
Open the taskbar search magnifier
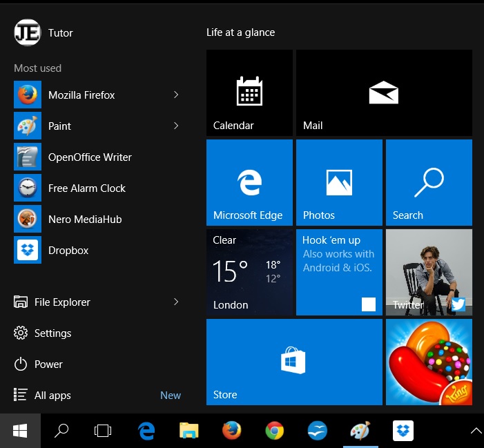pyautogui.click(x=61, y=431)
